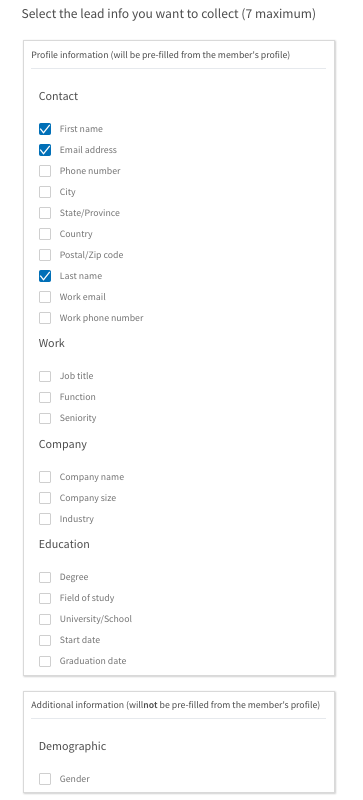The image size is (363, 800).
Task: Check the City option
Action: click(45, 192)
